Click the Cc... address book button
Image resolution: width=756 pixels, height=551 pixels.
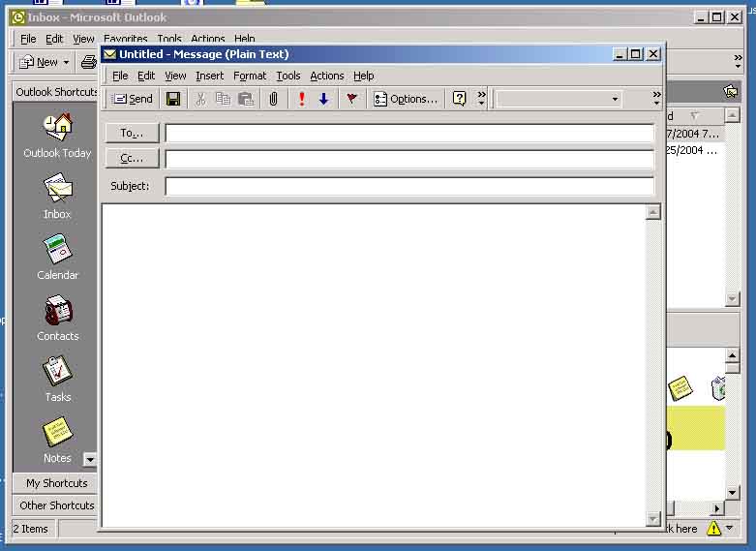tap(132, 158)
